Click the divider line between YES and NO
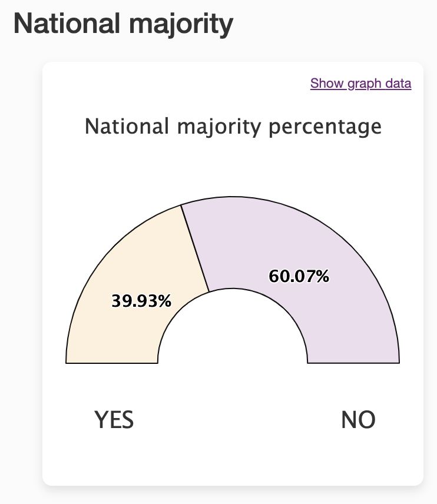This screenshot has height=504, width=437. (195, 248)
